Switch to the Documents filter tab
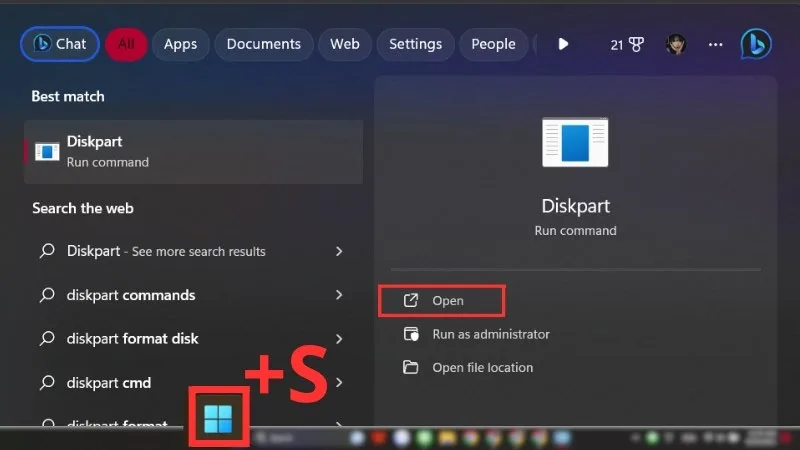This screenshot has height=450, width=800. click(264, 44)
